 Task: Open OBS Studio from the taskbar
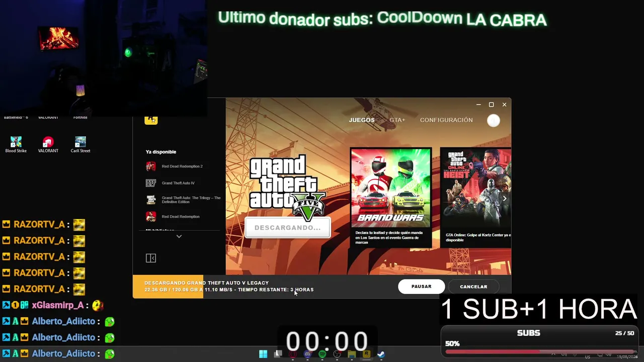coord(337,354)
